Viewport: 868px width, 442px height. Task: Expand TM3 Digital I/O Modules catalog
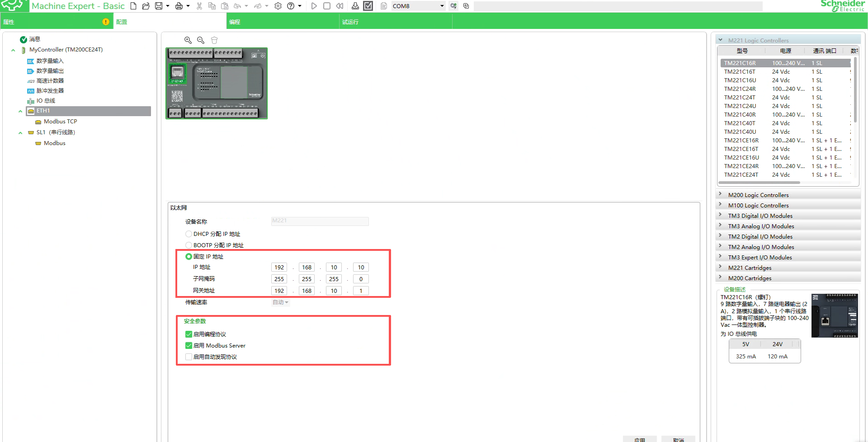(720, 216)
